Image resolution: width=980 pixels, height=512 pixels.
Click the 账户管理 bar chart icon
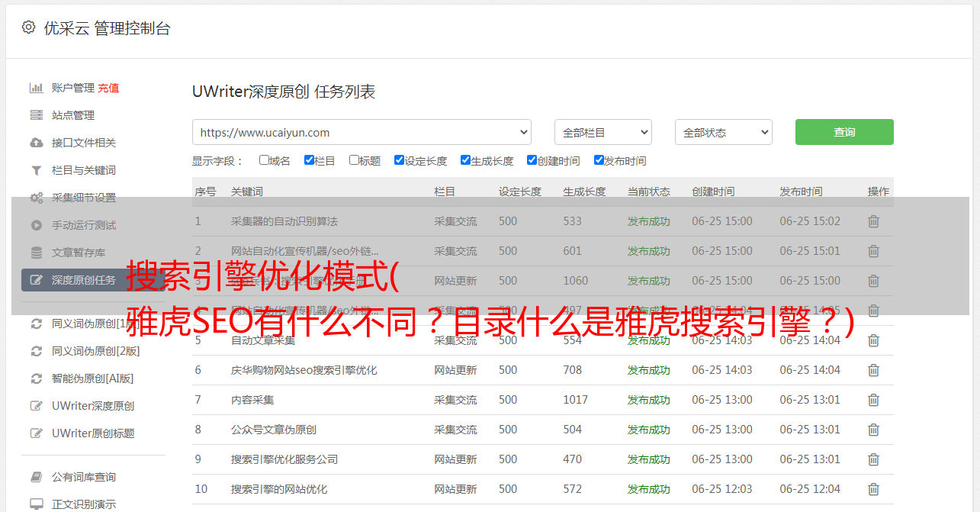36,88
